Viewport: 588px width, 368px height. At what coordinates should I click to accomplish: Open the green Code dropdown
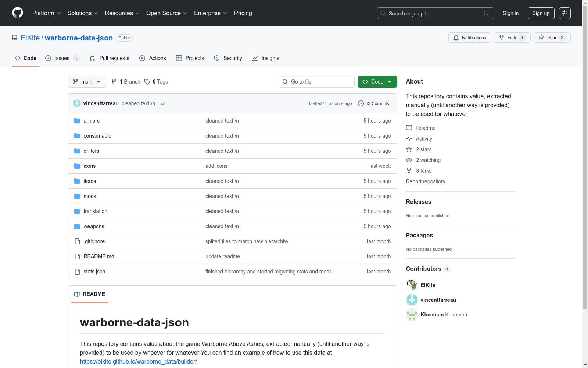(377, 82)
